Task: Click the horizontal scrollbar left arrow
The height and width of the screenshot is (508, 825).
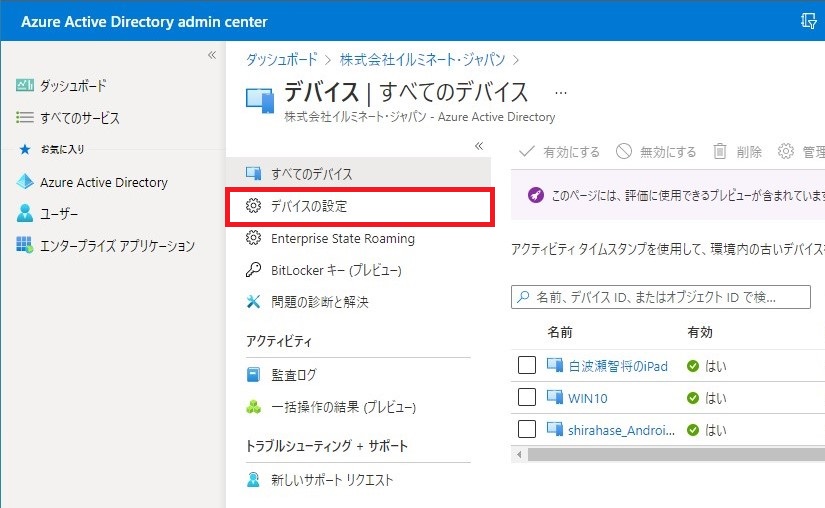Action: 519,454
